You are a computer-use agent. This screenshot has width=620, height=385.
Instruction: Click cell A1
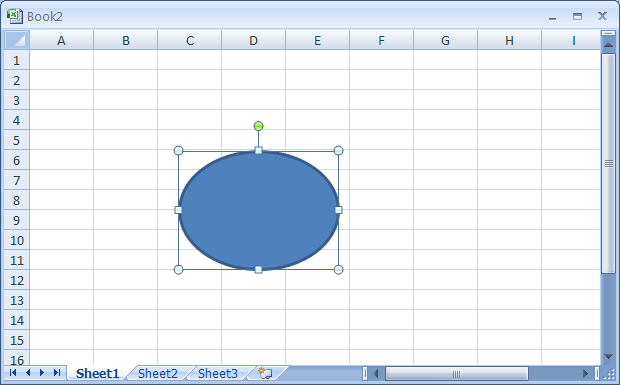61,60
